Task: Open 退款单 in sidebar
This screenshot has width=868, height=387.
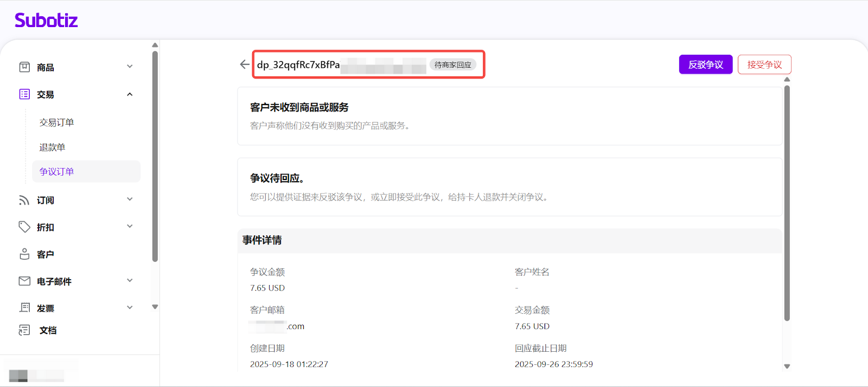Action: [x=52, y=147]
